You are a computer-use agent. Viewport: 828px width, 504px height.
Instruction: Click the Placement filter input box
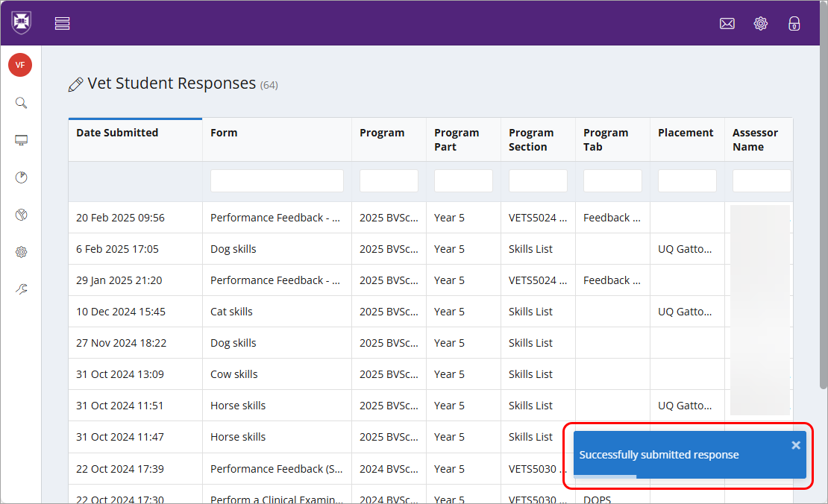coord(687,180)
